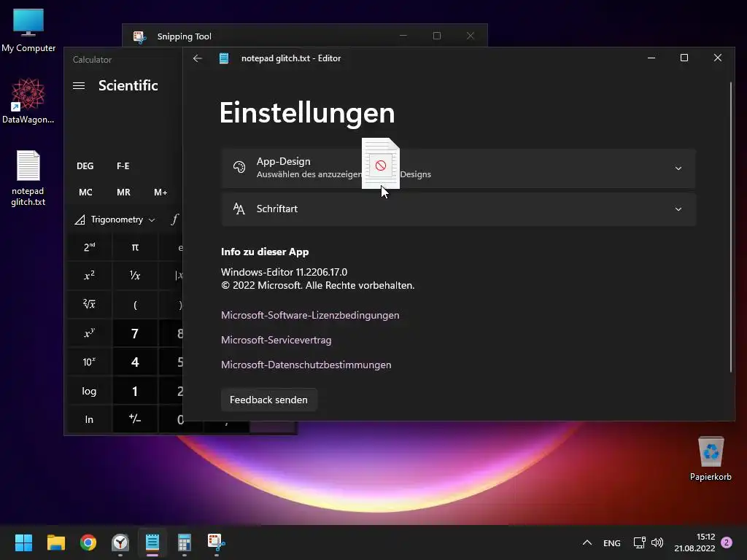The height and width of the screenshot is (560, 747).
Task: Go back using the Editor back arrow
Action: coord(198,58)
